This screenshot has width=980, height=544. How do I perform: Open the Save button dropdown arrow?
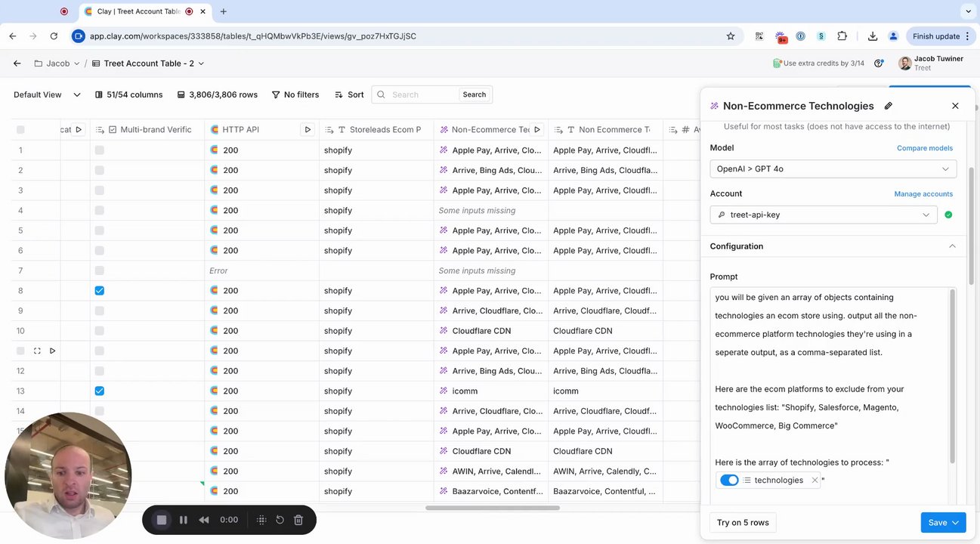(x=956, y=523)
